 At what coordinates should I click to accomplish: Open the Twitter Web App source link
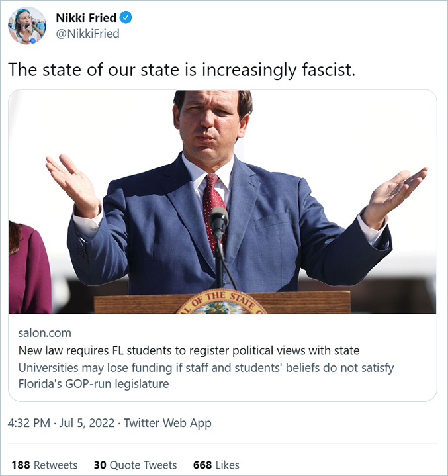(167, 423)
